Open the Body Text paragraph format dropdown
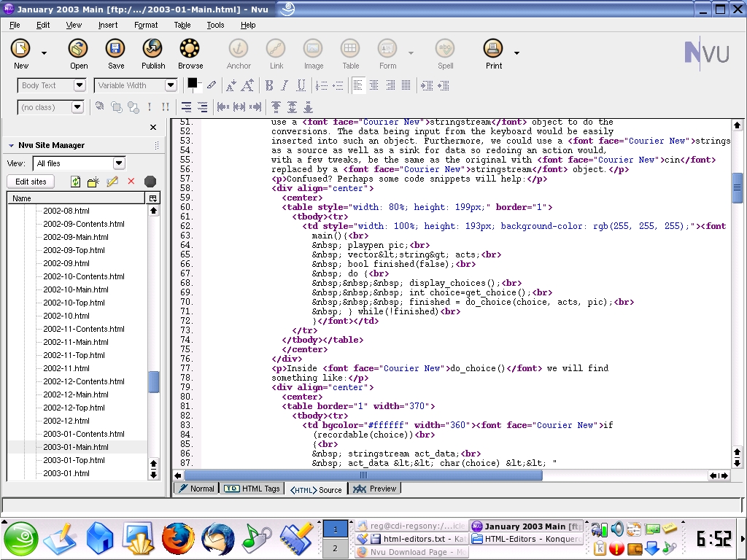The width and height of the screenshot is (747, 560). (x=80, y=86)
